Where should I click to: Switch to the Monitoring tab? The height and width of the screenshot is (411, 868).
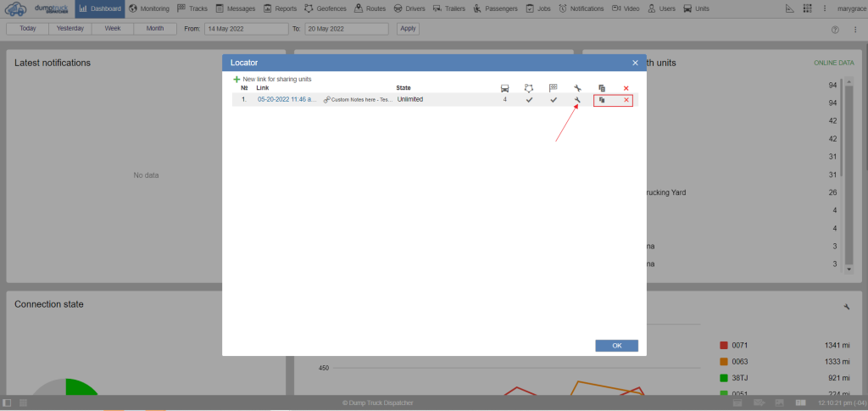148,8
